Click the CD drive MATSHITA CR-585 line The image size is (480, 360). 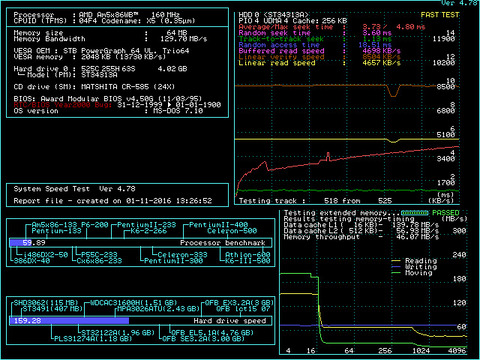tap(94, 87)
